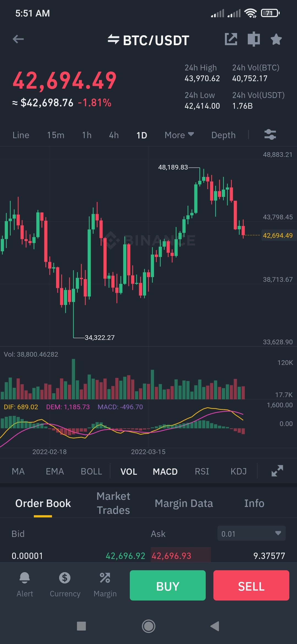297x644 pixels.
Task: Switch to Market Trades tab
Action: tap(113, 503)
